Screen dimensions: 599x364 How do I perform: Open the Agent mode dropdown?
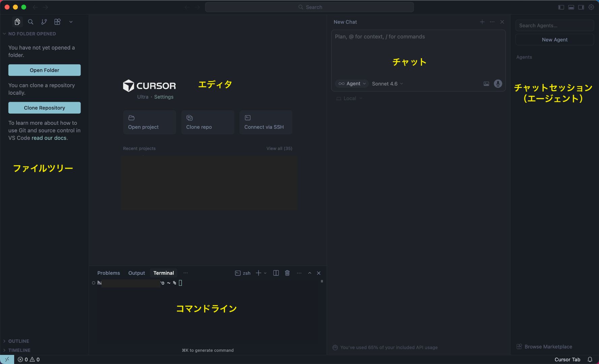coord(352,84)
